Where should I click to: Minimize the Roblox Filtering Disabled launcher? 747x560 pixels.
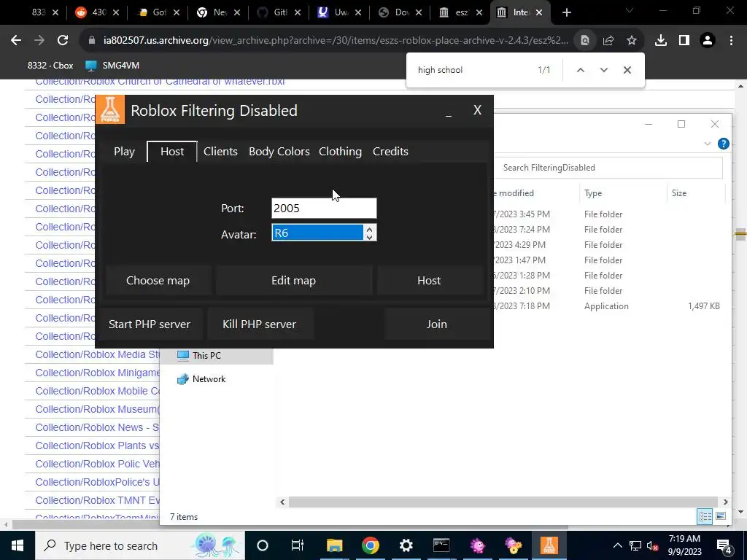(449, 112)
